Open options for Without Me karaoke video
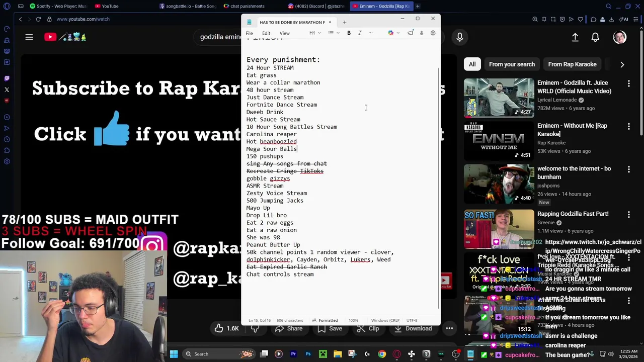The height and width of the screenshot is (362, 644). coord(628,126)
